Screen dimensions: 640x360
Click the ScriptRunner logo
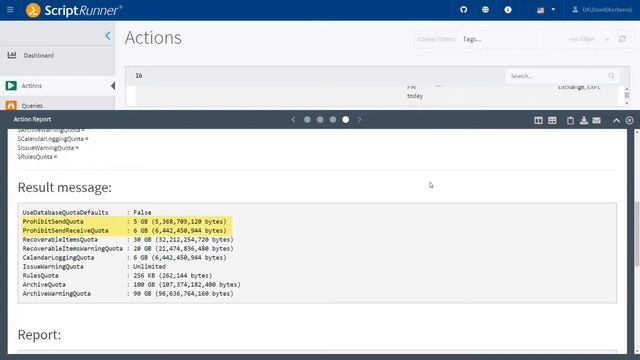[73, 10]
